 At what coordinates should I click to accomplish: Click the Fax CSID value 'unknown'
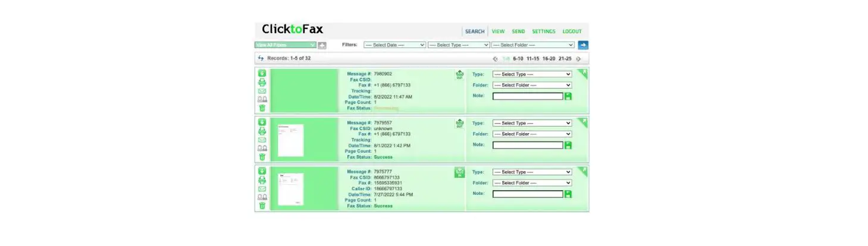pyautogui.click(x=383, y=128)
